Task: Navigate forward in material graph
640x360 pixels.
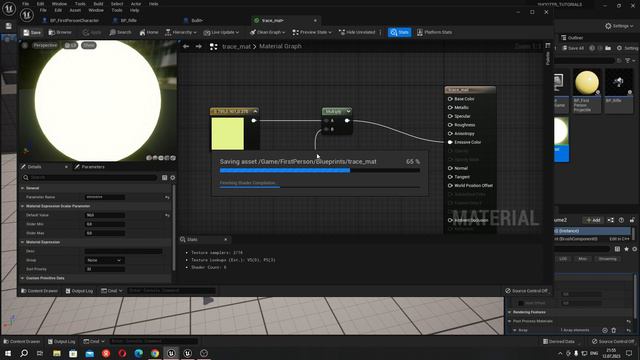Action: click(x=199, y=47)
